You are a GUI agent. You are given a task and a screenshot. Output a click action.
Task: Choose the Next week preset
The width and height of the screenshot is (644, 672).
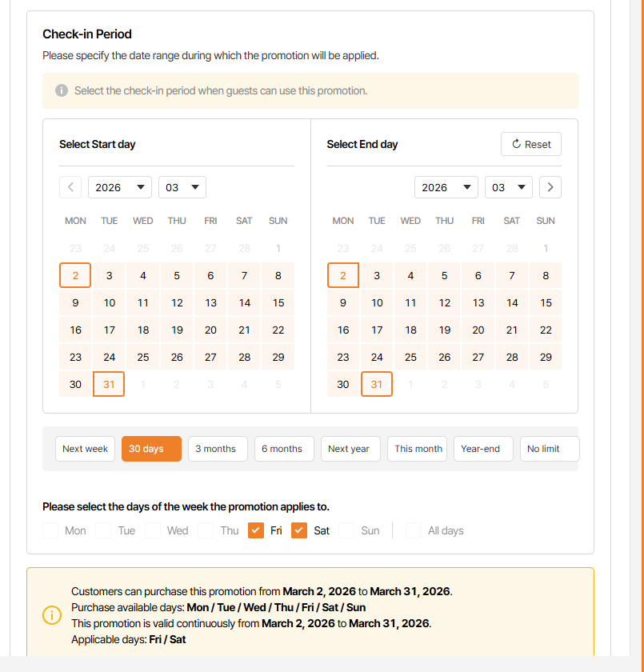point(85,449)
